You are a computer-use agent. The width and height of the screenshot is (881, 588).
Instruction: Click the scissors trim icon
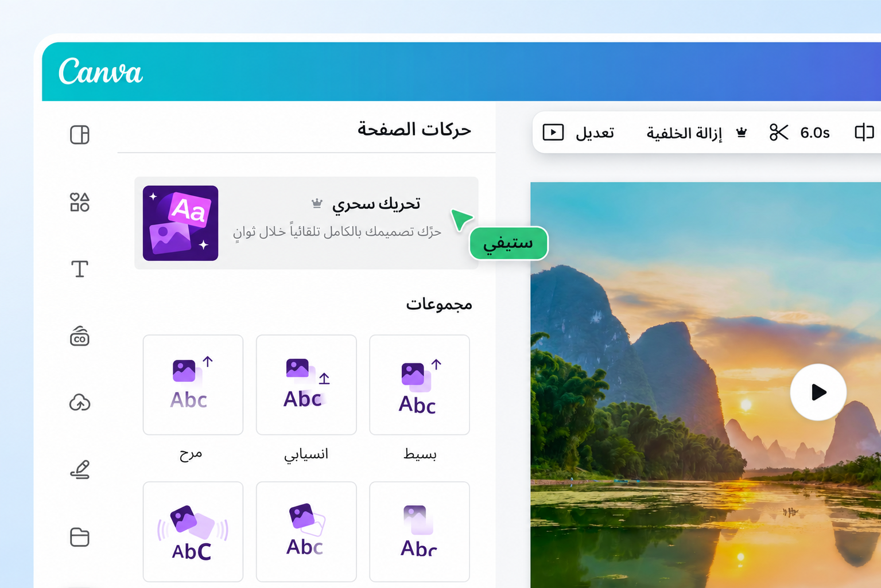point(779,133)
